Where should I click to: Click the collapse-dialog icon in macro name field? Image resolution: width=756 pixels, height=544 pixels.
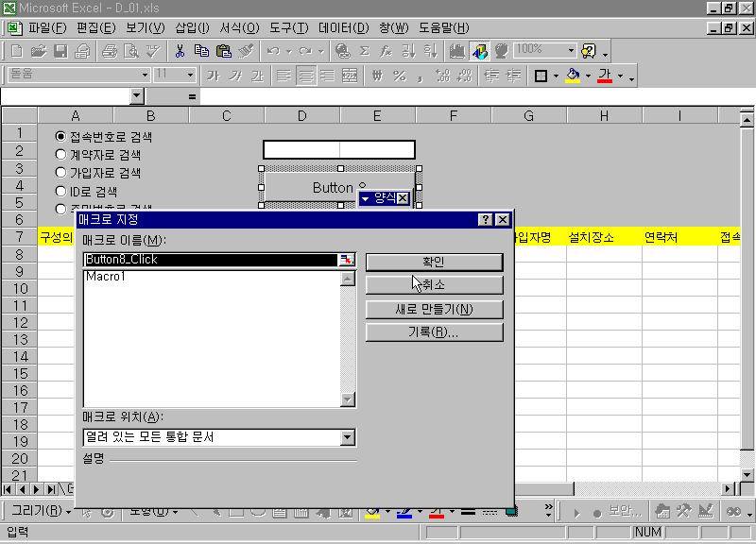[x=347, y=260]
